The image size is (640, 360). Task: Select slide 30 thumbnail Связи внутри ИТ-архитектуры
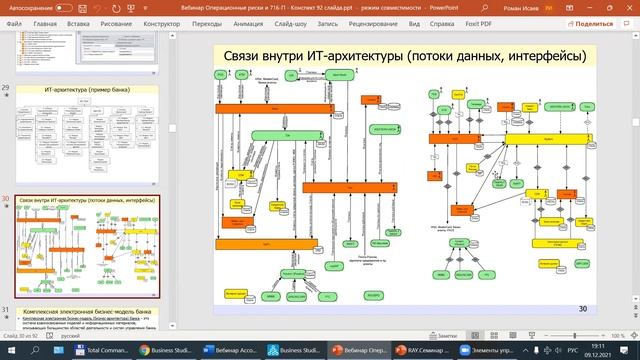tap(87, 247)
